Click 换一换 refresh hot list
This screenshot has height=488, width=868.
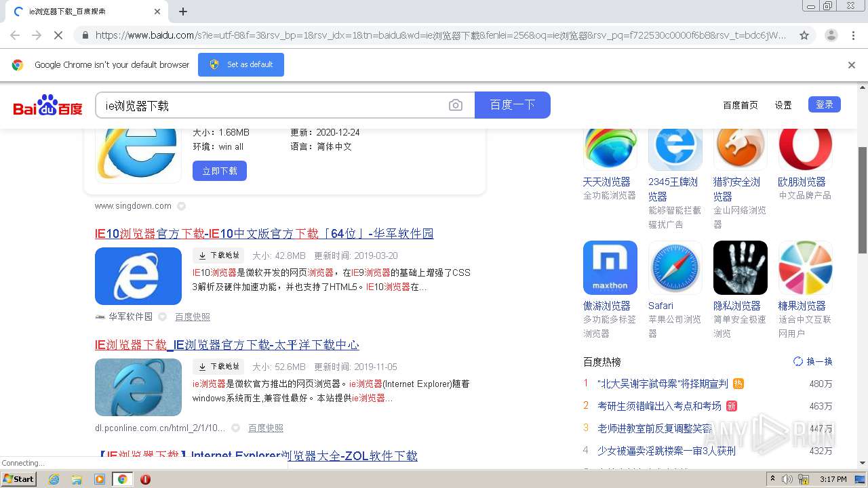coord(812,362)
